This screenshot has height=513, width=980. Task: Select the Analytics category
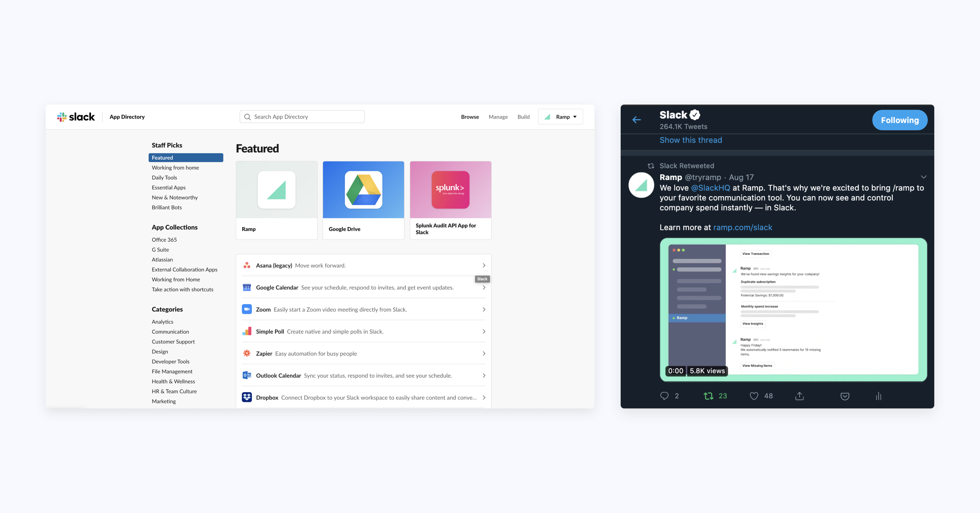pyautogui.click(x=162, y=321)
